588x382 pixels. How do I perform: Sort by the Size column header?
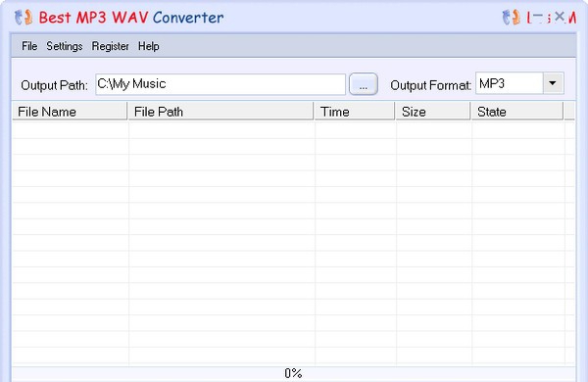tap(433, 112)
